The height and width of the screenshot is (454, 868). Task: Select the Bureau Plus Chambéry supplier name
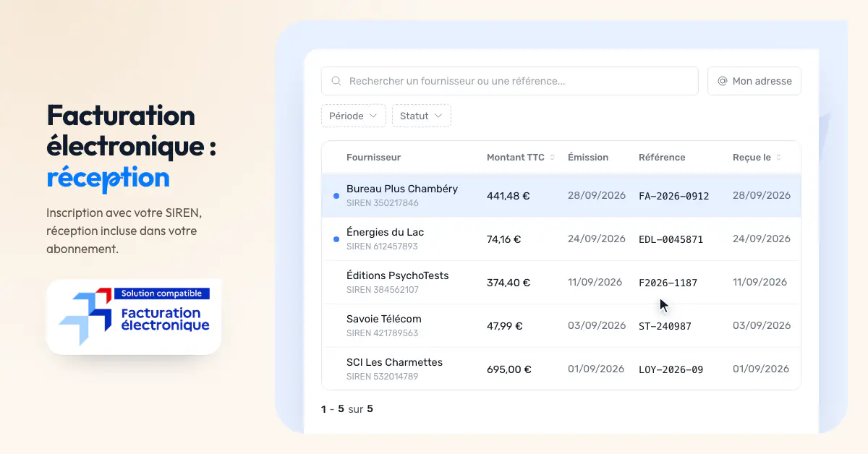point(402,189)
